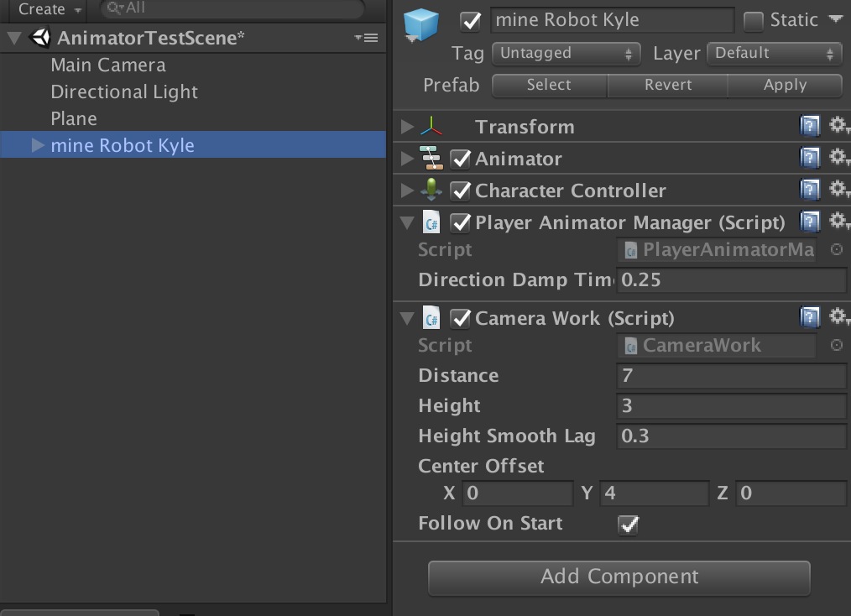Expand the Character Controller component foldout
The image size is (851, 616).
[x=407, y=191]
